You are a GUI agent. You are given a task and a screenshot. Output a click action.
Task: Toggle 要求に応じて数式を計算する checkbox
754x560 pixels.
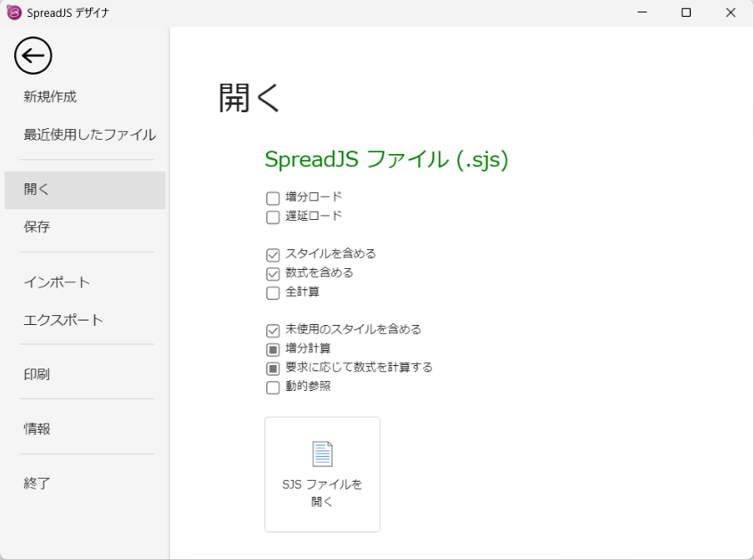[x=272, y=369]
